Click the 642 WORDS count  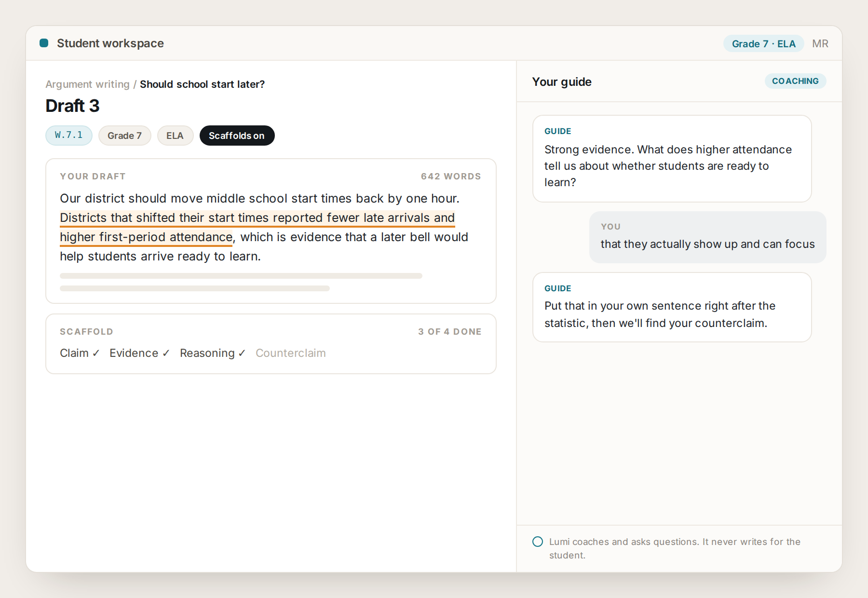(451, 177)
